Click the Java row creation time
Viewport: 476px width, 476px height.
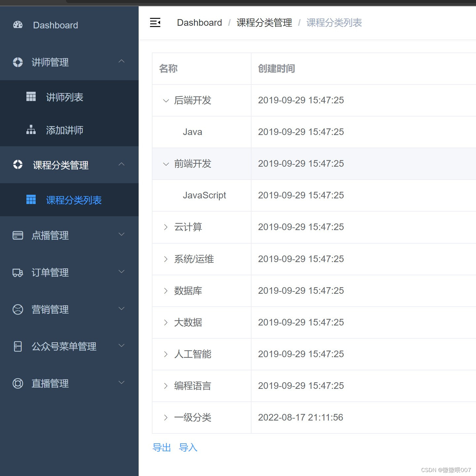(301, 132)
